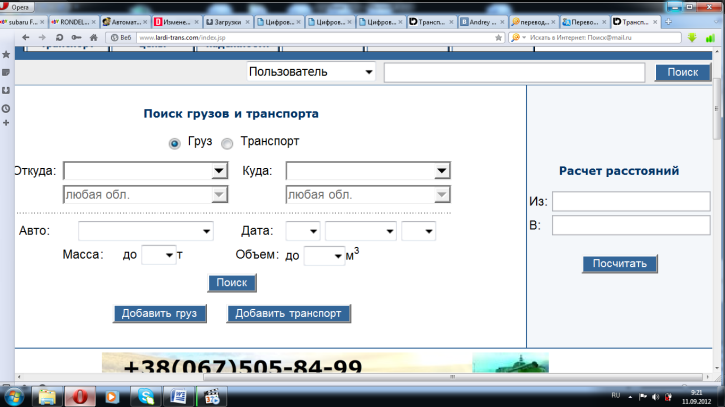
Task: Open Opera Turbo green arrow icon
Action: click(692, 38)
